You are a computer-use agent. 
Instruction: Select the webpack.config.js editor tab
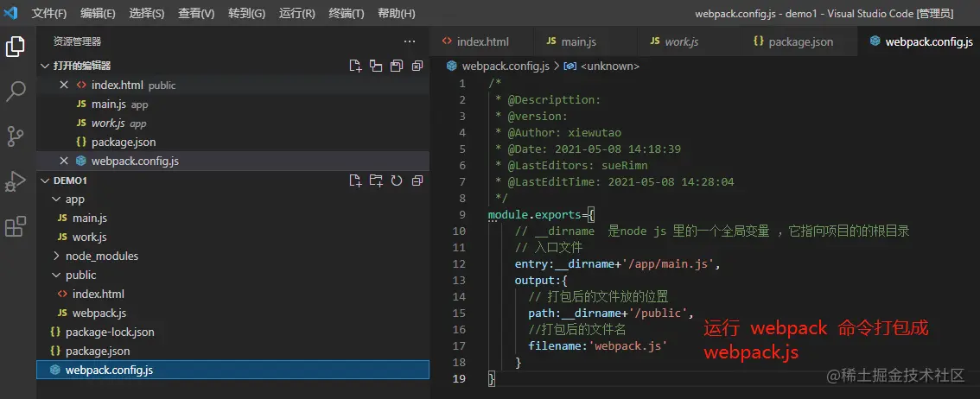pos(919,41)
